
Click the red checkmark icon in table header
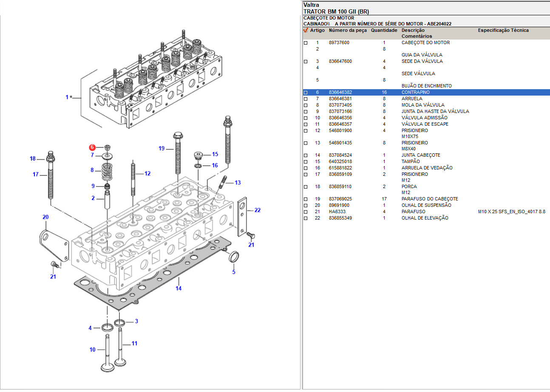click(305, 31)
